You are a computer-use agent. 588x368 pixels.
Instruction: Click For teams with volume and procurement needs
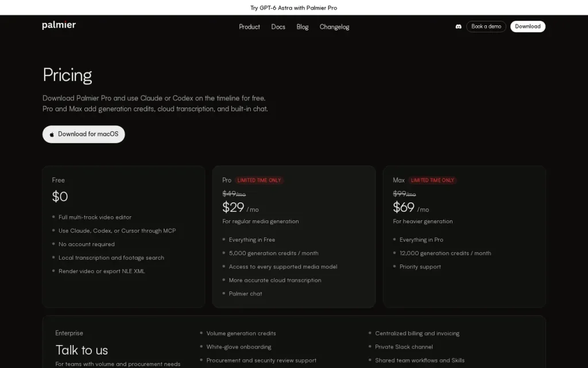(118, 364)
